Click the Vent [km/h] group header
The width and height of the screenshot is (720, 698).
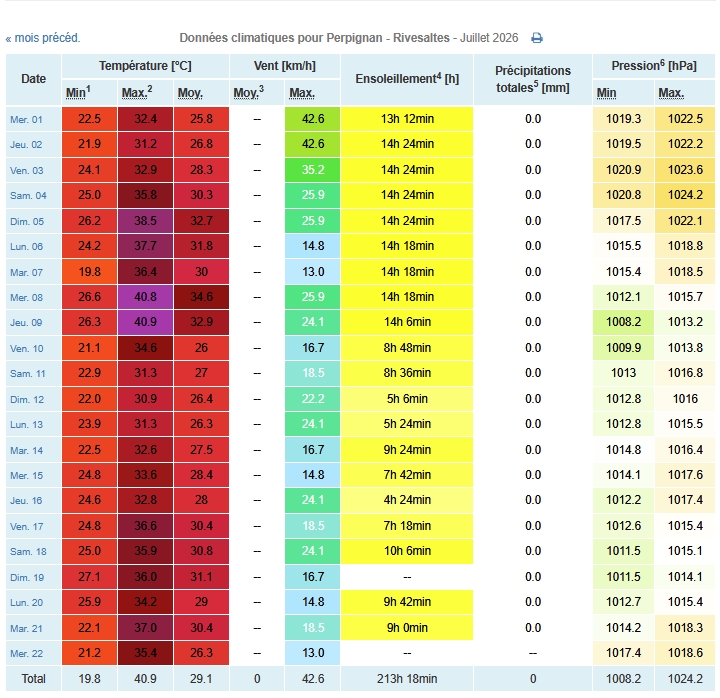tap(285, 66)
